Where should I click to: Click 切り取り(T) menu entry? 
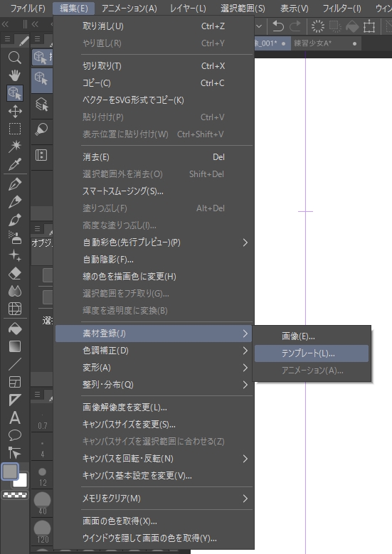[x=154, y=66]
